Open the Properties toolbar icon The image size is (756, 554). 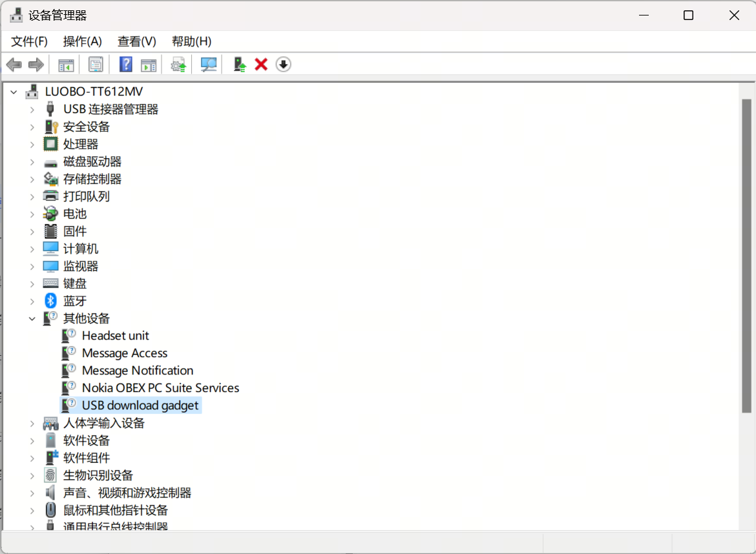click(96, 65)
